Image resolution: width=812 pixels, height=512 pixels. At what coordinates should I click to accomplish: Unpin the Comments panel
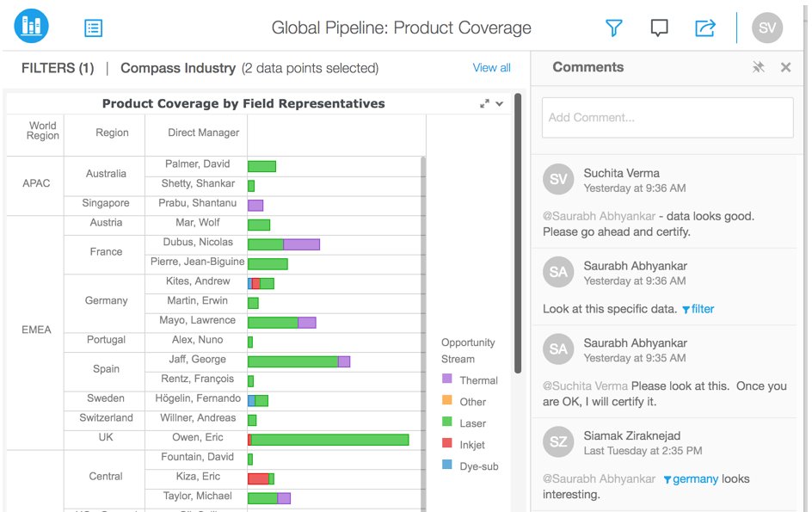pos(758,67)
